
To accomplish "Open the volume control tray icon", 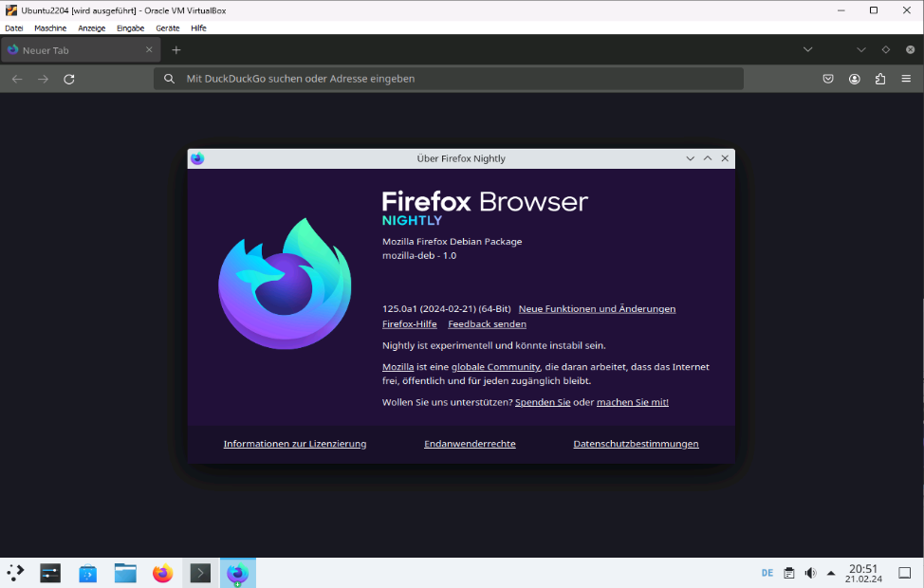I will pos(811,573).
